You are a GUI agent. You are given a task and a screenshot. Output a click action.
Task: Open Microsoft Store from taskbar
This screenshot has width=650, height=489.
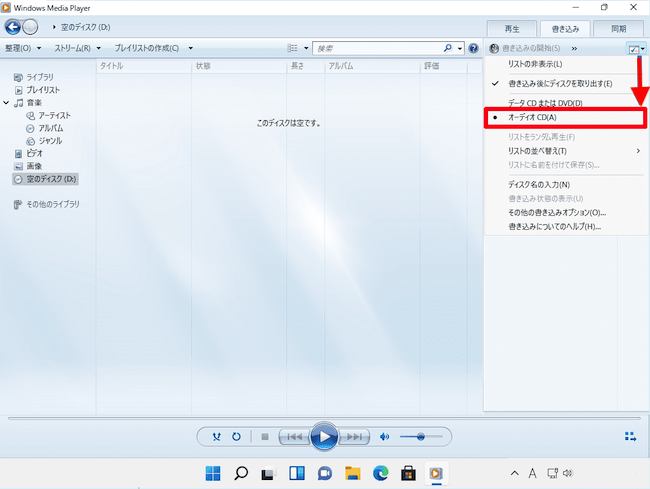pos(408,473)
